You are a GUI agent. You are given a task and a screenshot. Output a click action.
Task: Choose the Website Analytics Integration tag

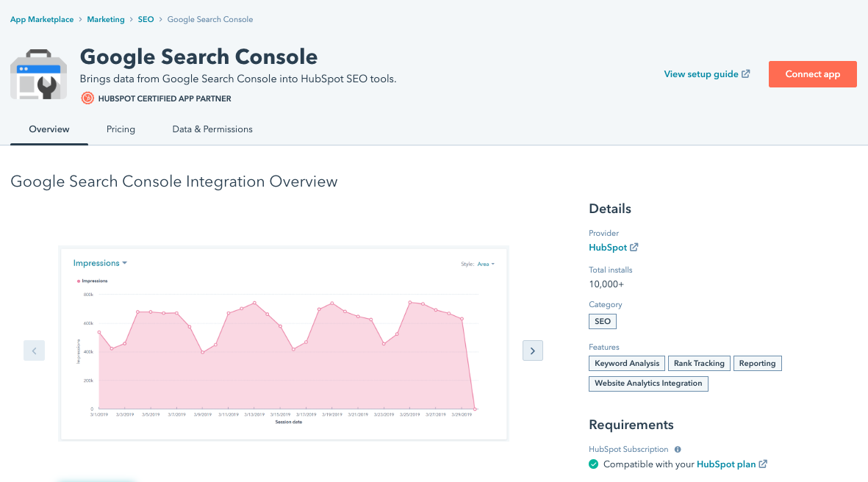648,384
